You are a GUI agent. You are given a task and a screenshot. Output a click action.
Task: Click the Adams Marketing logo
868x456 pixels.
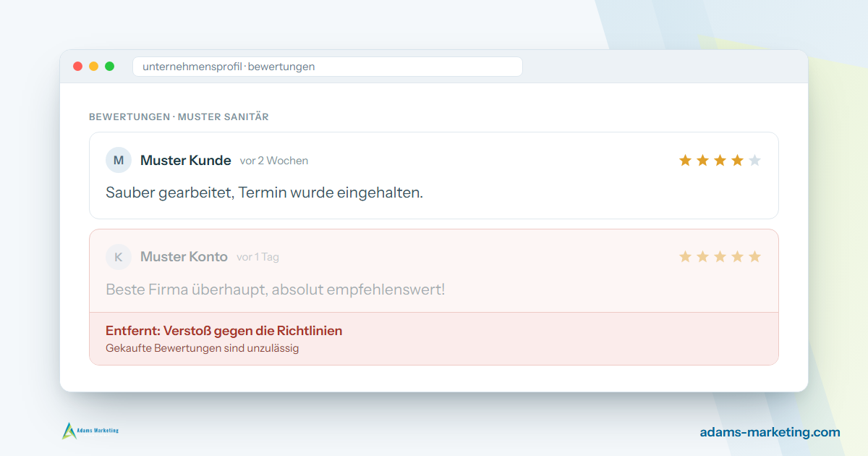click(x=90, y=431)
